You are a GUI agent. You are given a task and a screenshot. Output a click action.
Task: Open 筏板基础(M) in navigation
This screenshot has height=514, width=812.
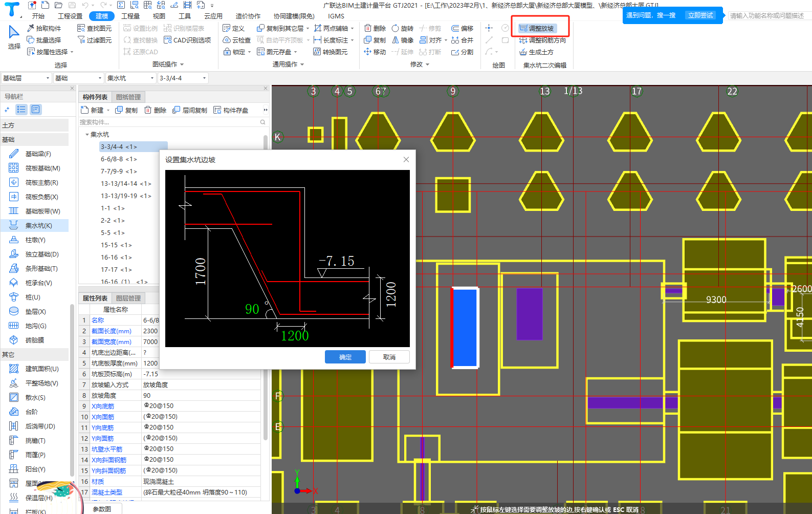pos(34,168)
